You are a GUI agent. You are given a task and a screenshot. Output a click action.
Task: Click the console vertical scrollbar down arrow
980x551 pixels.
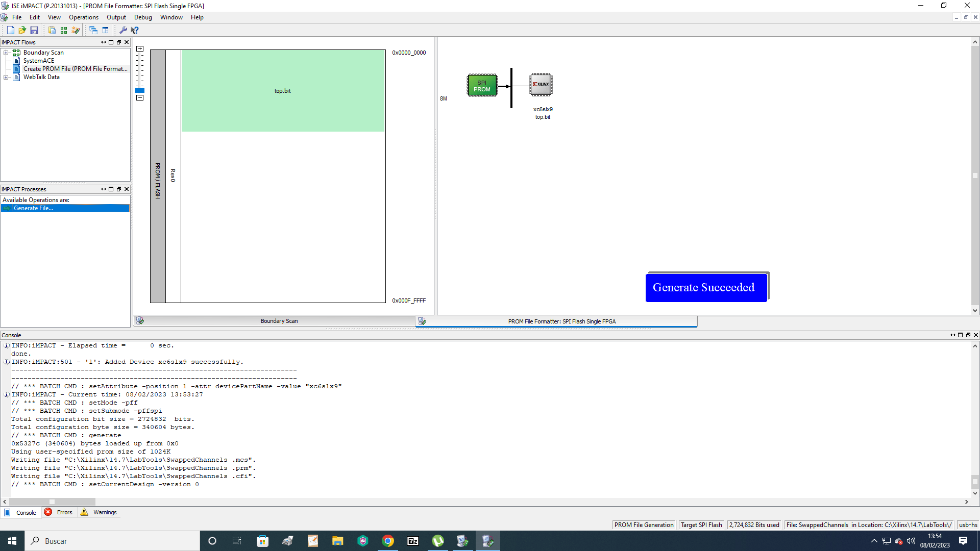[975, 493]
